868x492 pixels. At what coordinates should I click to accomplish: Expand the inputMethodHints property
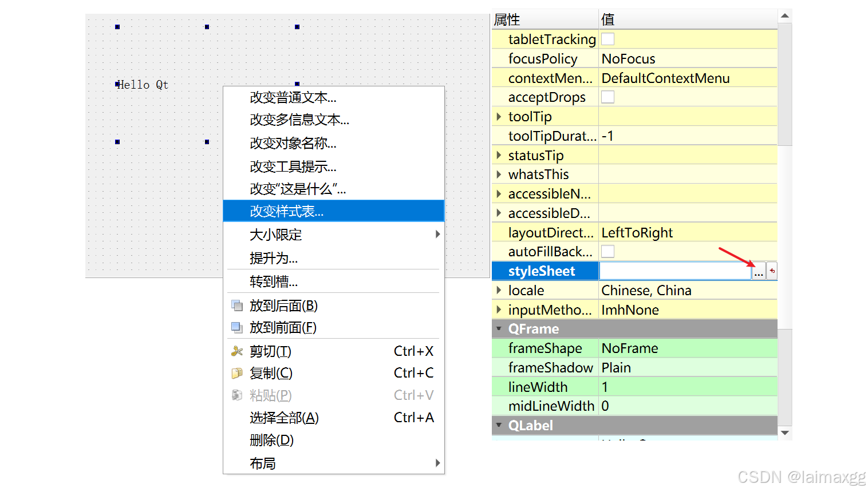tap(499, 310)
